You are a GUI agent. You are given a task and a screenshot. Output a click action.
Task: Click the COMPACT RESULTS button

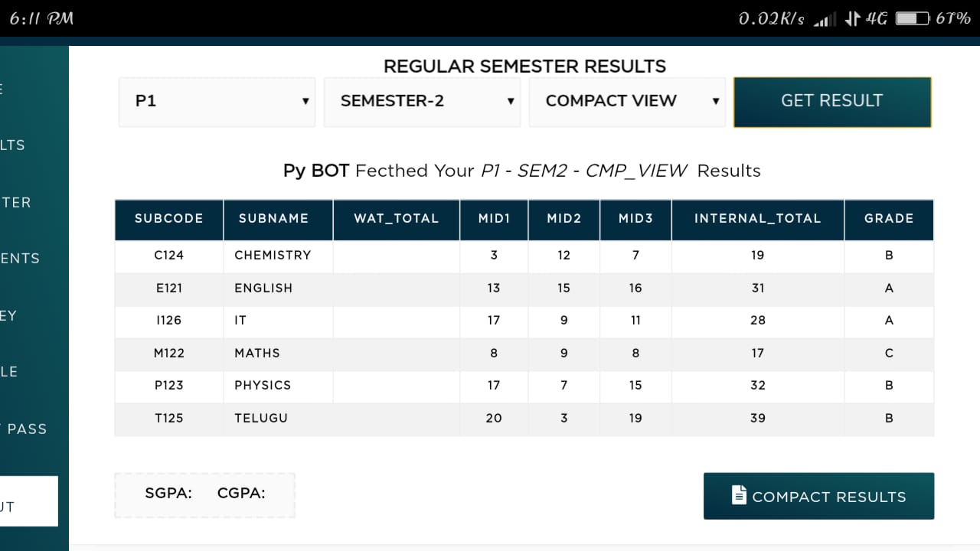(818, 496)
